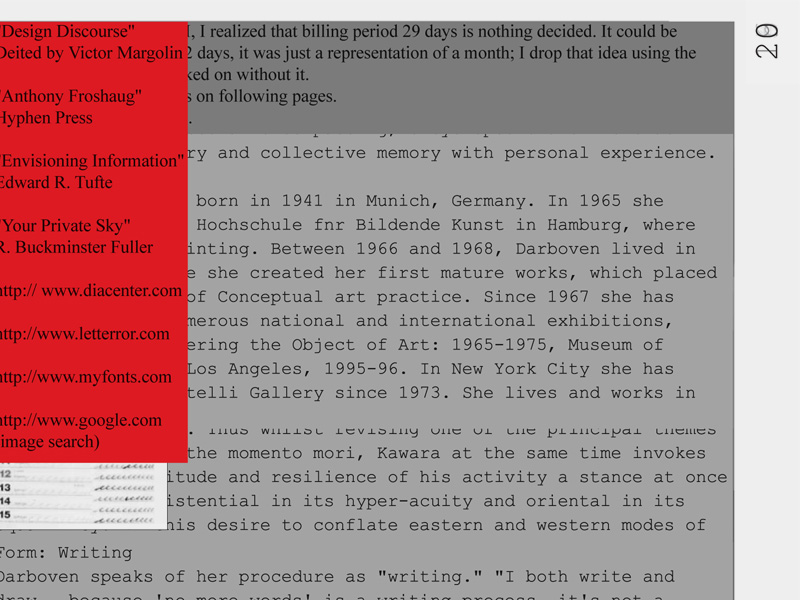
Task: Select the "Your Private Sky" reference title
Action: pos(65,226)
